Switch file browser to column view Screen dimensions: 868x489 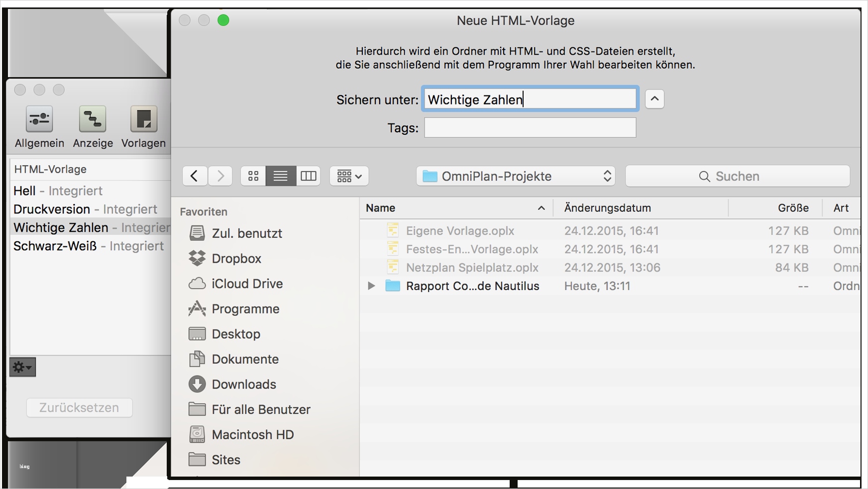click(309, 176)
